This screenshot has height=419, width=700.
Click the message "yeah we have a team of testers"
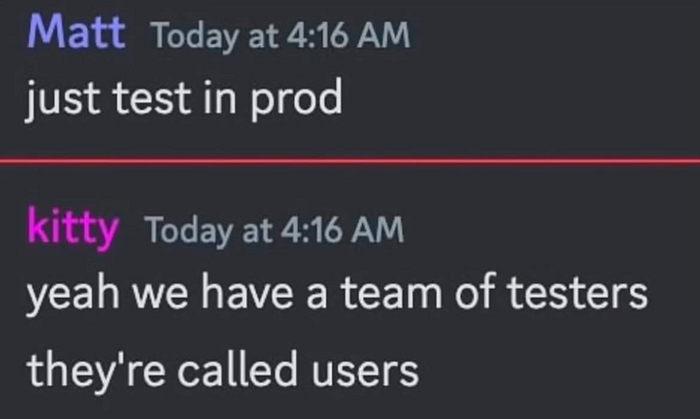pyautogui.click(x=336, y=296)
